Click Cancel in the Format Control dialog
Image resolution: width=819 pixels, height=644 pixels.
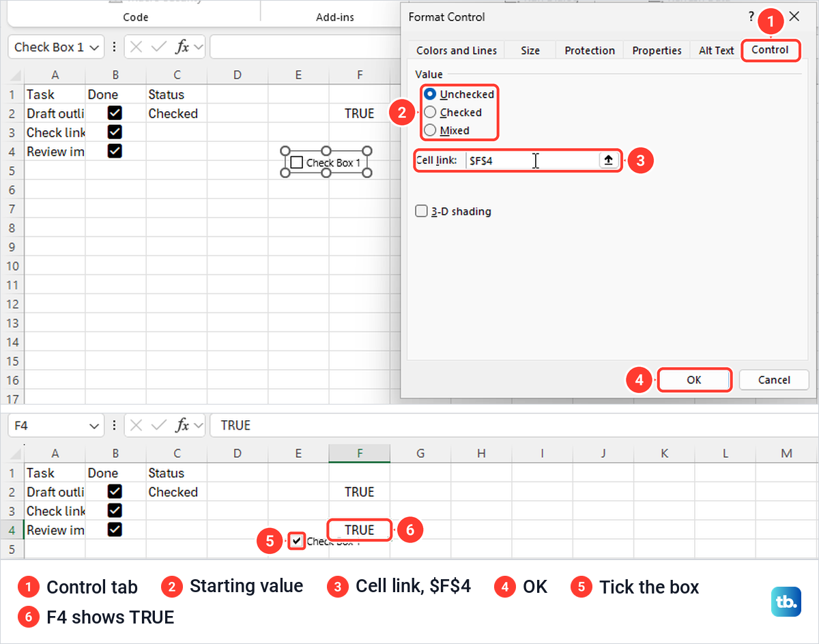tap(774, 380)
